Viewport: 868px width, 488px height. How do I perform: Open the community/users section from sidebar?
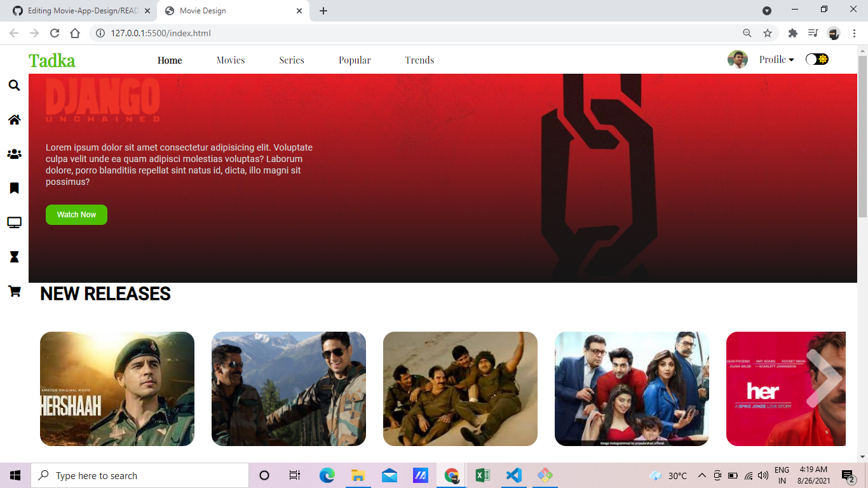[x=14, y=154]
